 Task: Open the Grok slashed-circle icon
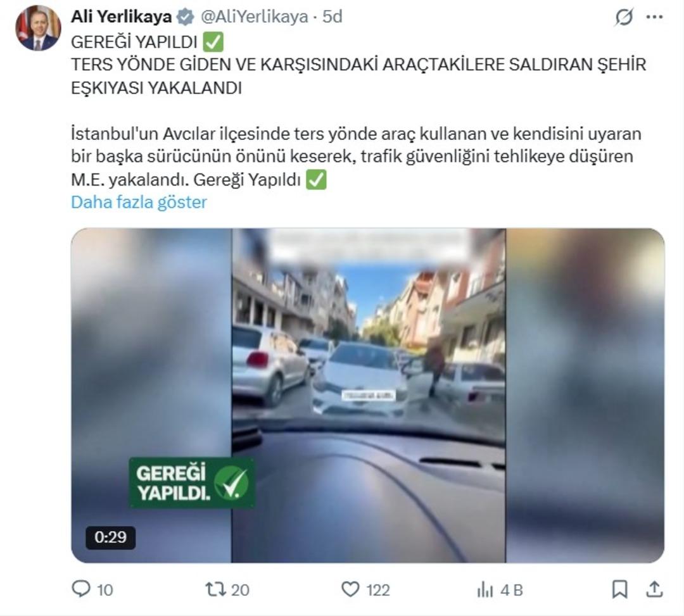tap(624, 18)
